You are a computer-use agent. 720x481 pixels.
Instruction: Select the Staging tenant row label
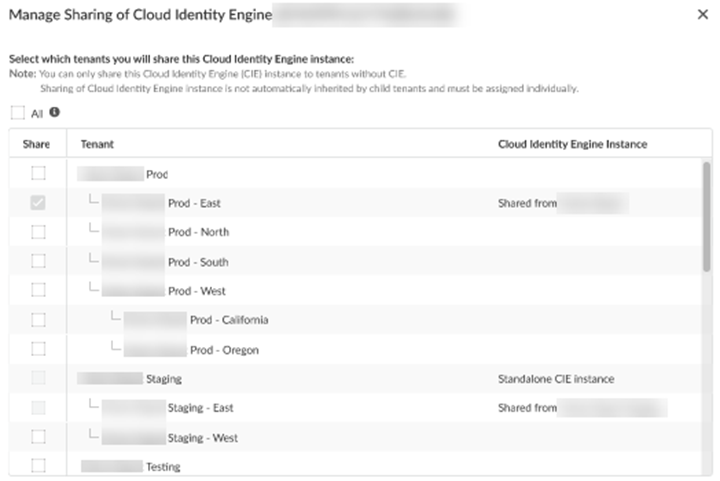click(163, 379)
